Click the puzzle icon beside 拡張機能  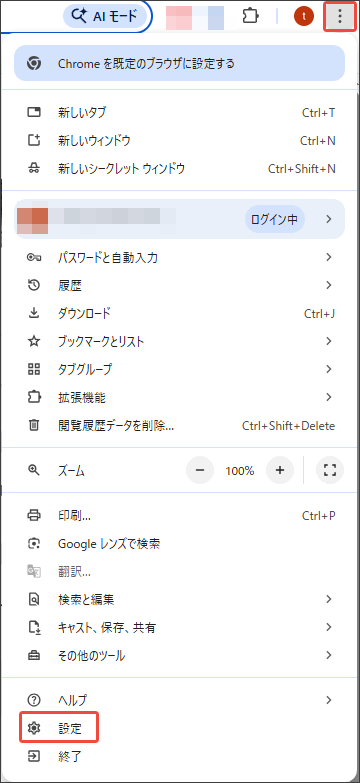pos(33,397)
